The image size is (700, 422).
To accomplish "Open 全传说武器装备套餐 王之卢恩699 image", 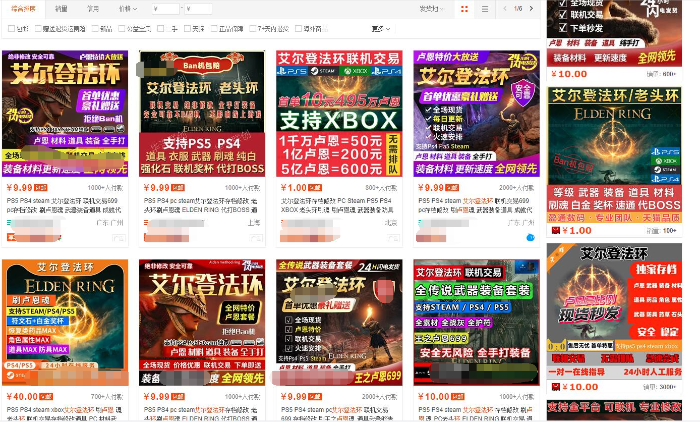I will (x=339, y=322).
